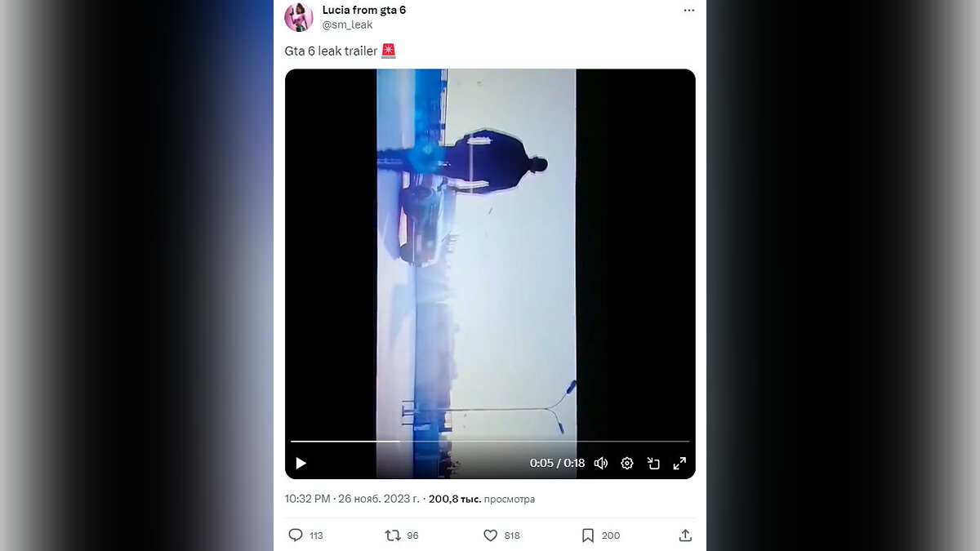This screenshot has height=551, width=980.
Task: Mute the video with the speaker icon
Action: [601, 463]
